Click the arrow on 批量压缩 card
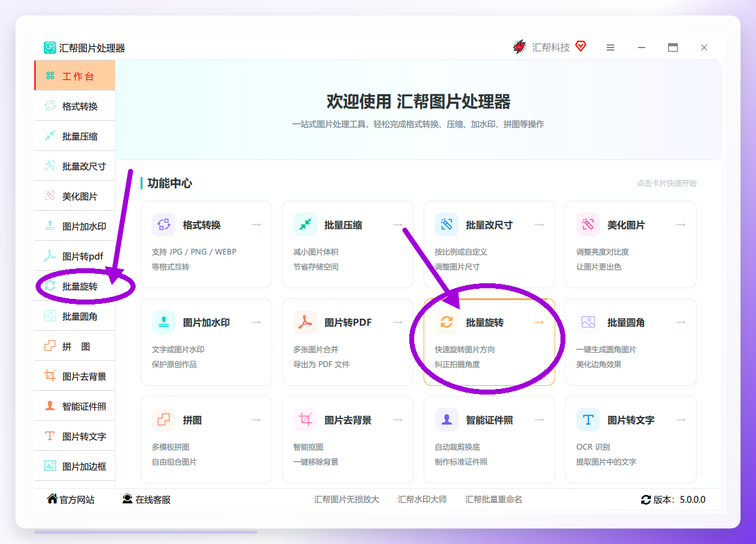 tap(397, 224)
